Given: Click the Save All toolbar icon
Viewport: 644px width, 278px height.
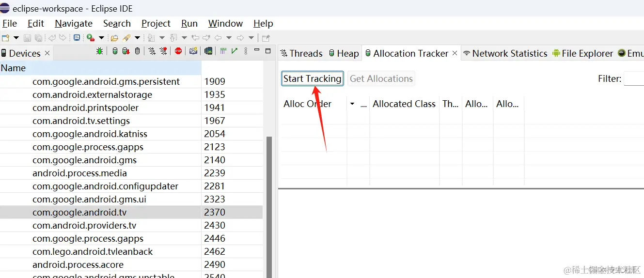Looking at the screenshot, I should point(38,38).
